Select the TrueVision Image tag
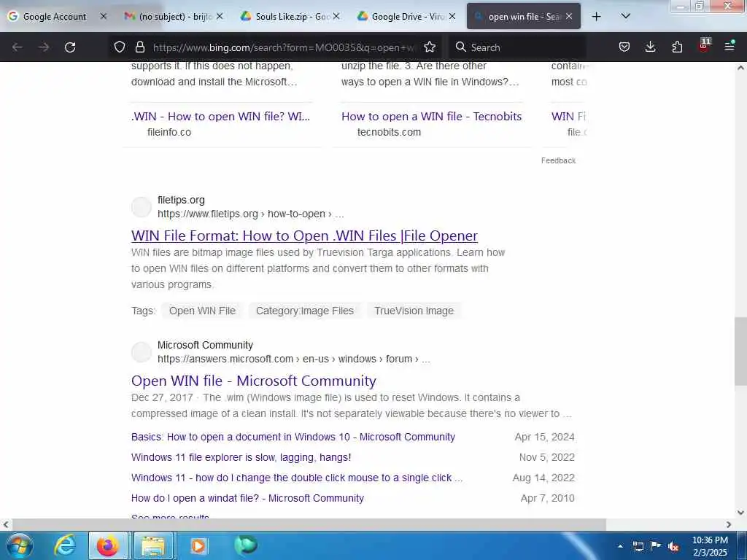This screenshot has height=560, width=747. coord(414,311)
